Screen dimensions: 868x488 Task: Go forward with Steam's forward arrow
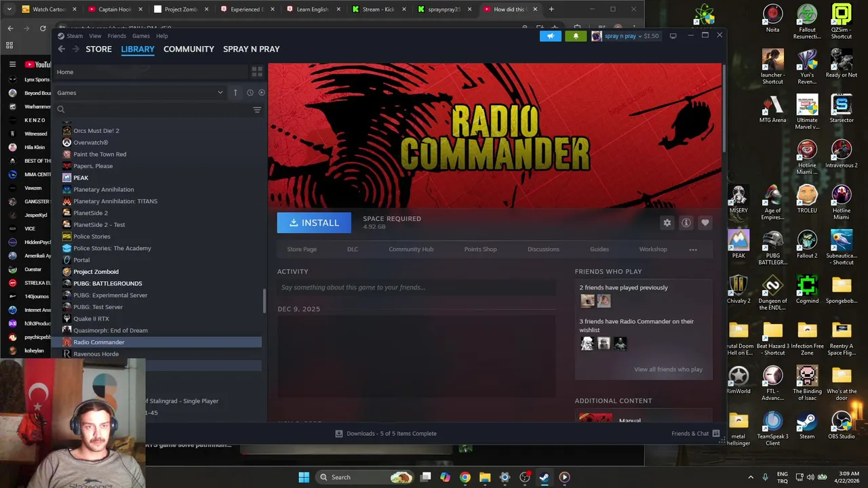76,49
